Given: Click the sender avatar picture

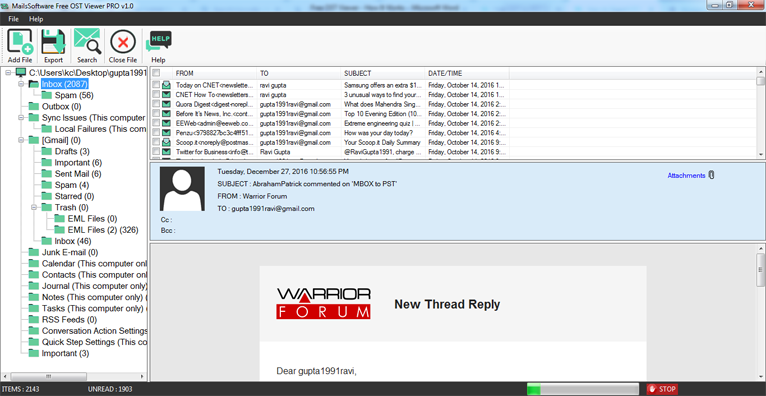Looking at the screenshot, I should point(182,189).
